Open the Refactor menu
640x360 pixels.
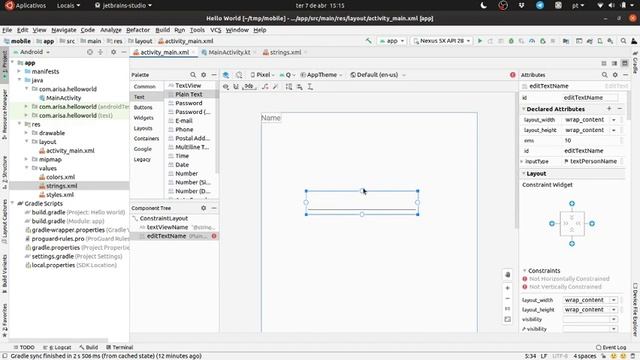pyautogui.click(x=138, y=30)
